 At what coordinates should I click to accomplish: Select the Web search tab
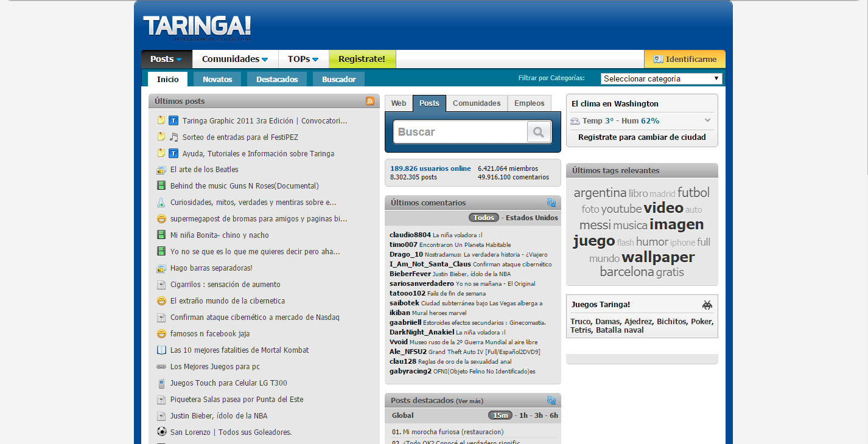tap(399, 103)
